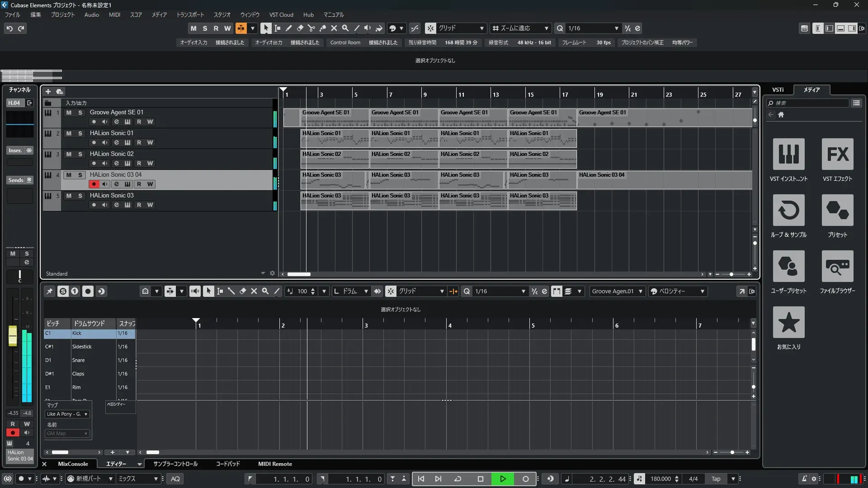Click Add Track plus button
The width and height of the screenshot is (868, 488).
pos(48,92)
